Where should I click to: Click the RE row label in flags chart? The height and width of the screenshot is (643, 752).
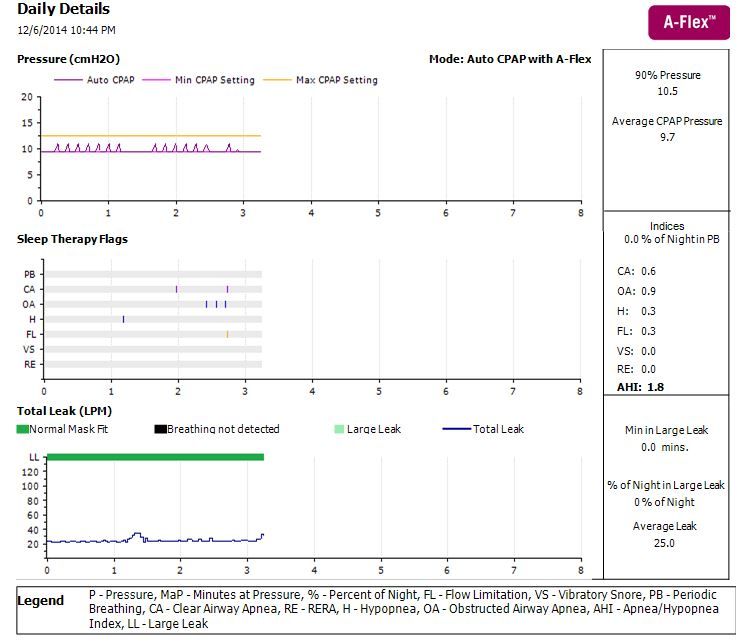click(x=30, y=364)
